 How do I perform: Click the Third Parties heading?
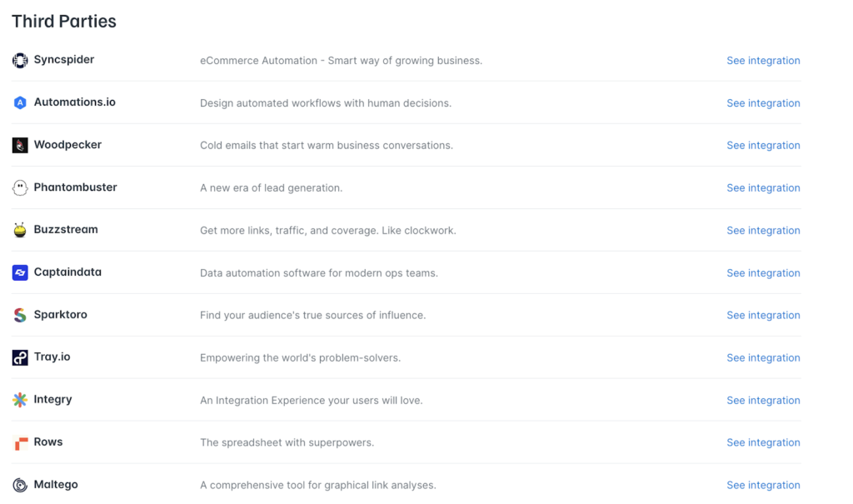click(x=63, y=21)
